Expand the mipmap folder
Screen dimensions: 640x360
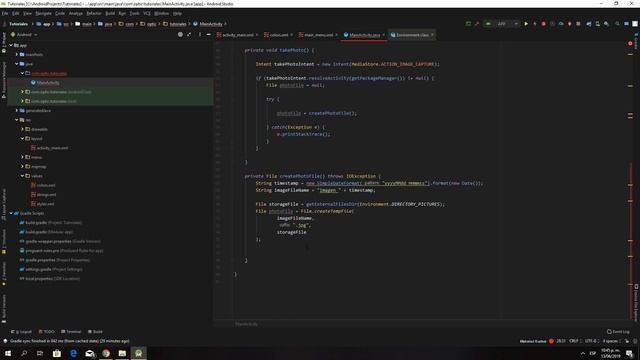22,167
